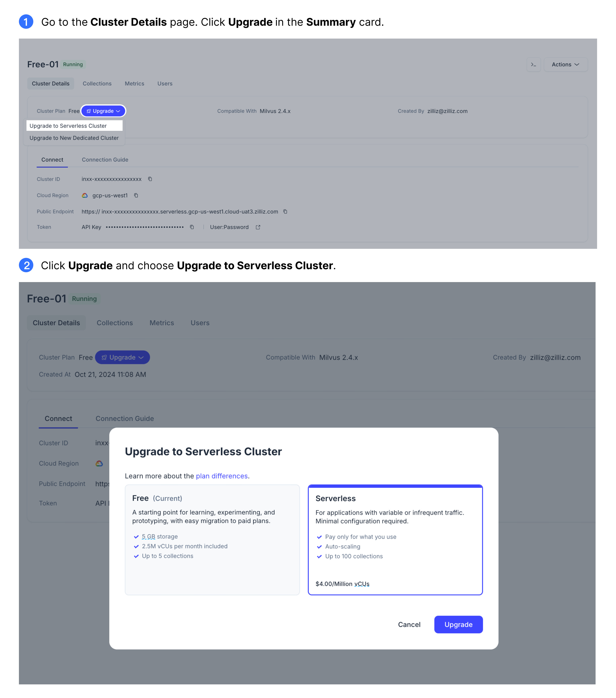
Task: Click the Cancel button in upgrade dialog
Action: 409,624
